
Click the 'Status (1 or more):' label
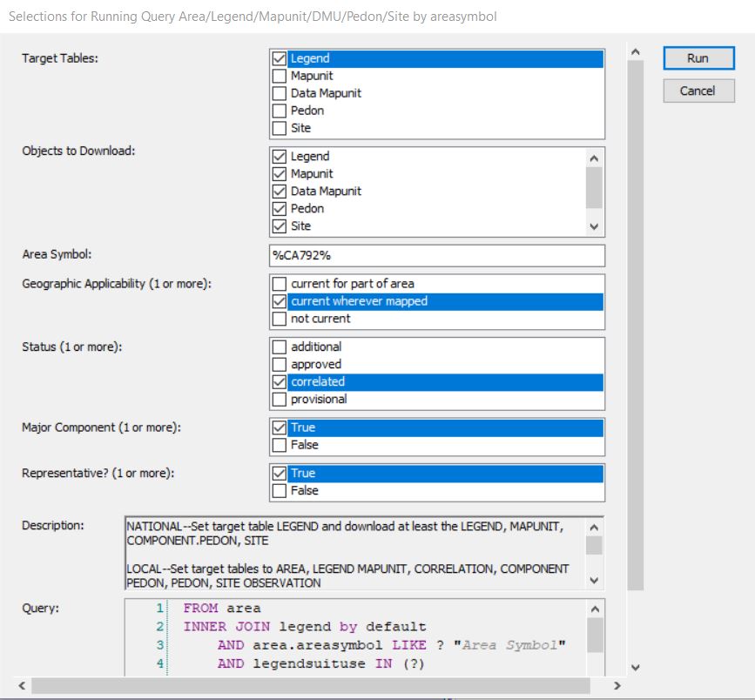[x=71, y=347]
